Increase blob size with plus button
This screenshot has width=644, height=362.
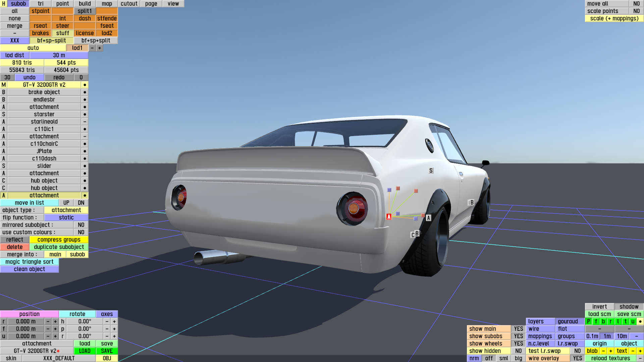click(610, 351)
